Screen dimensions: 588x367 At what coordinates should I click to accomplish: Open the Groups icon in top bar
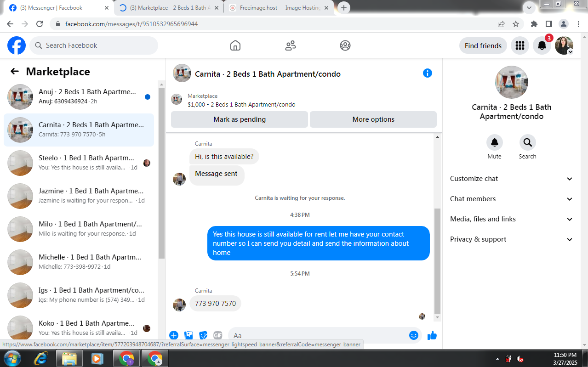pyautogui.click(x=345, y=45)
